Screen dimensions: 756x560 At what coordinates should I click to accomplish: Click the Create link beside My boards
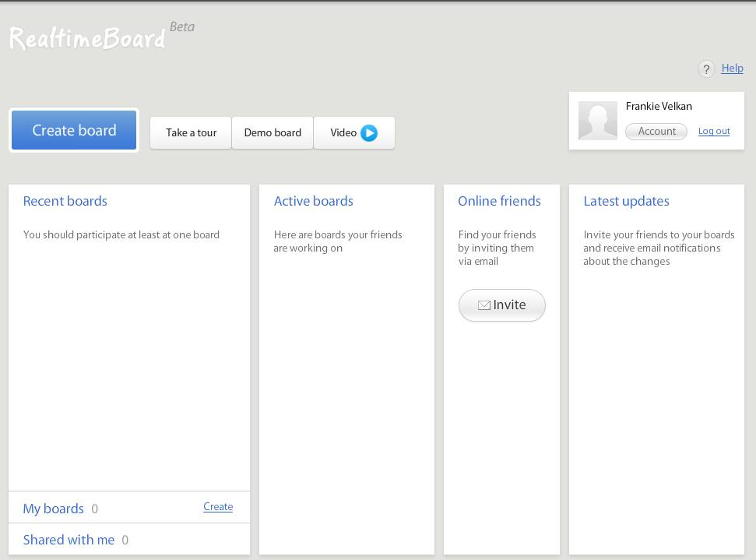[x=218, y=506]
